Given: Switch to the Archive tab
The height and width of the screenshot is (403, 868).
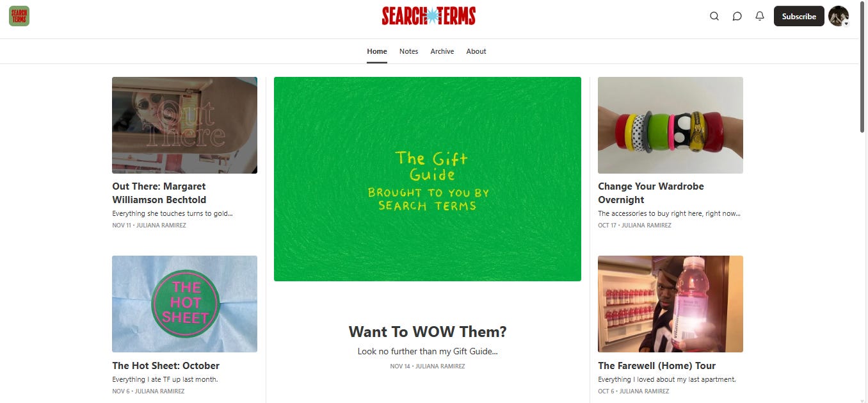Looking at the screenshot, I should click(x=442, y=51).
